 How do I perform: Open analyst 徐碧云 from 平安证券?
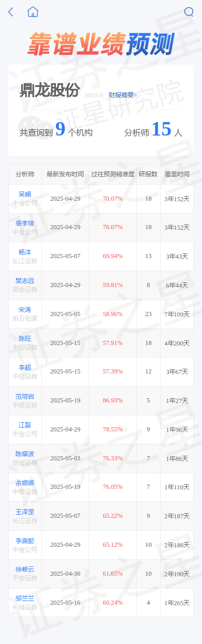25,570
